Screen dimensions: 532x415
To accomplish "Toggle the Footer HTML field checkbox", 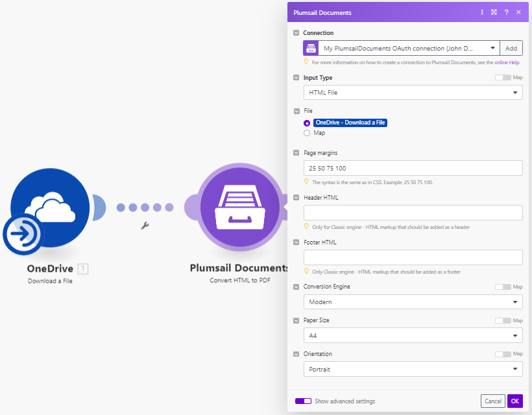I will (x=296, y=242).
